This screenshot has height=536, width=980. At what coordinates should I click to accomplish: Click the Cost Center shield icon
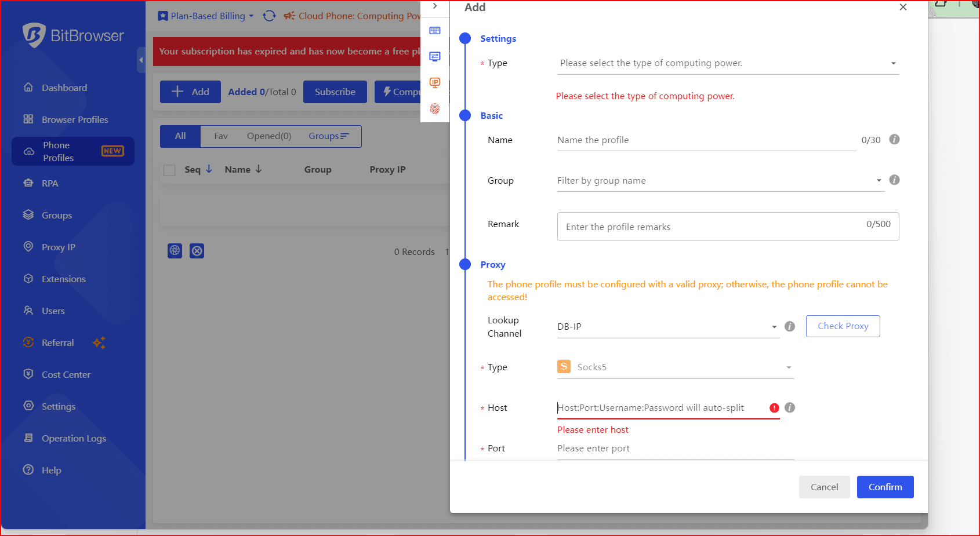tap(28, 374)
